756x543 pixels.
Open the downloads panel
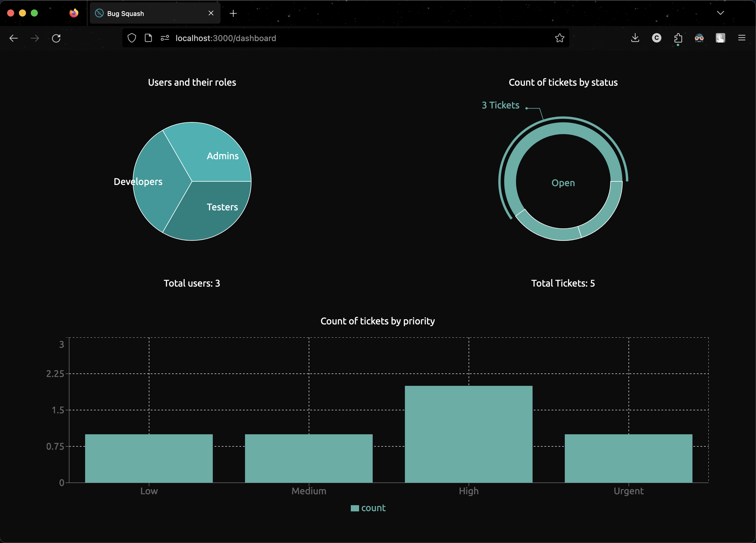point(635,38)
